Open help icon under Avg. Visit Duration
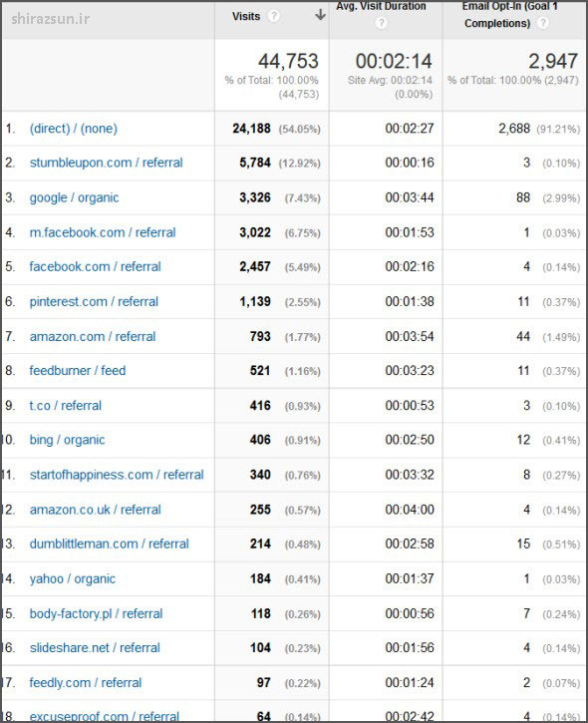The width and height of the screenshot is (588, 723). [x=381, y=23]
